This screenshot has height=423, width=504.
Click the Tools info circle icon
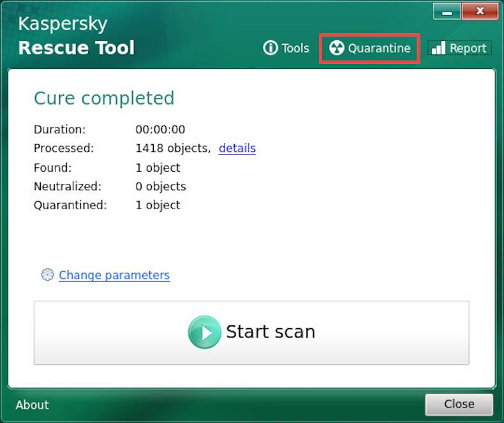coord(271,48)
